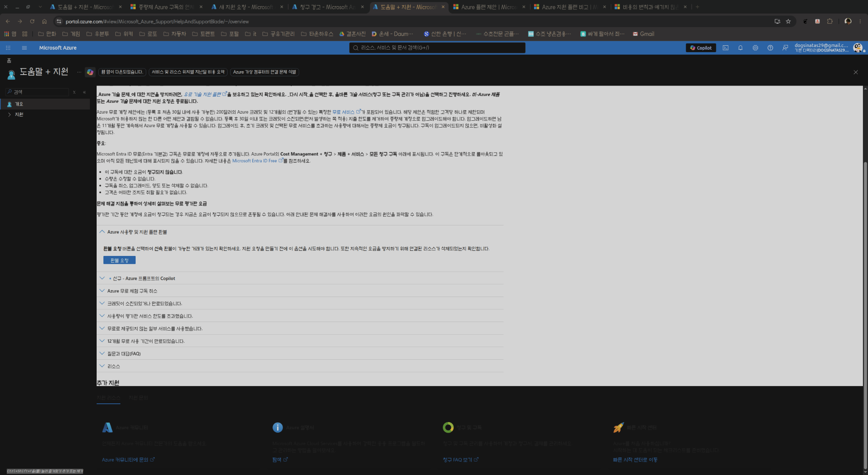Click the page vertical scrollbar
This screenshot has width=868, height=475.
pyautogui.click(x=865, y=314)
